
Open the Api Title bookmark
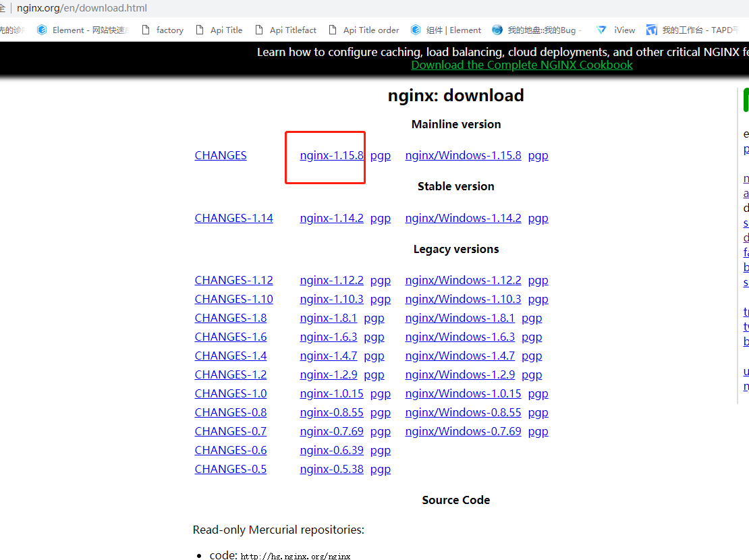[219, 30]
